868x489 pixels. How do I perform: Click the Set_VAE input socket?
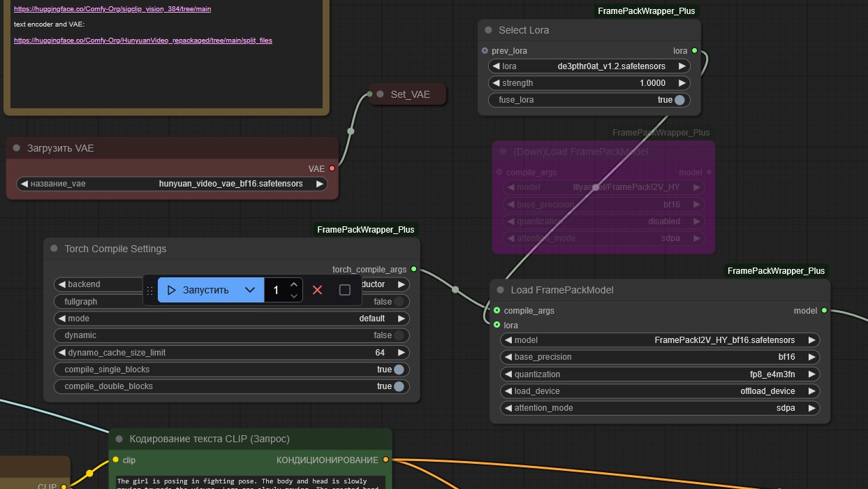click(x=371, y=94)
